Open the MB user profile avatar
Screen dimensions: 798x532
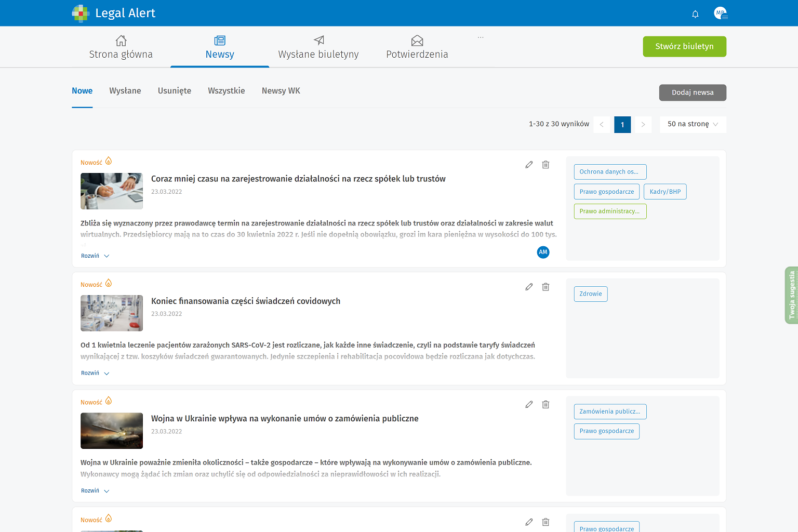point(720,14)
